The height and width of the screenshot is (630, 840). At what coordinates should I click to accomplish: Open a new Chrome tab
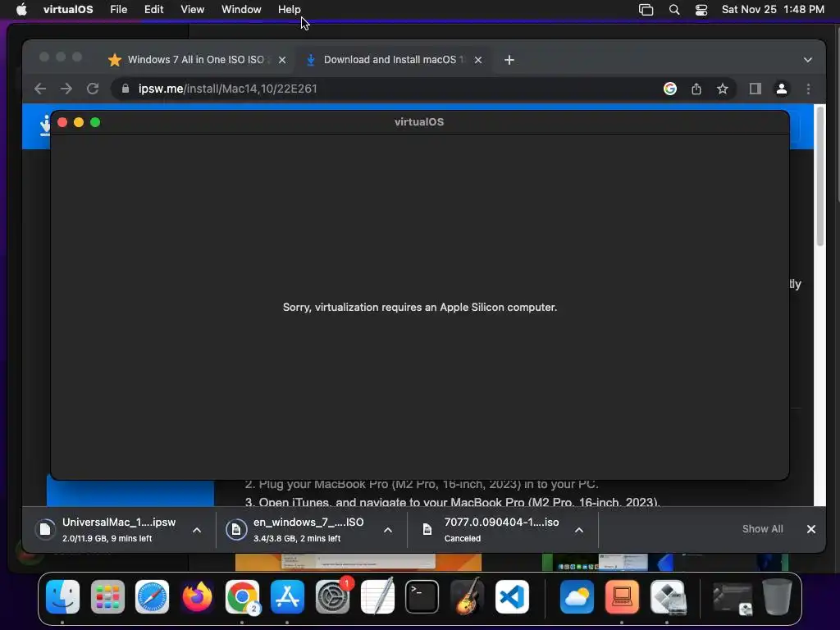click(x=509, y=60)
